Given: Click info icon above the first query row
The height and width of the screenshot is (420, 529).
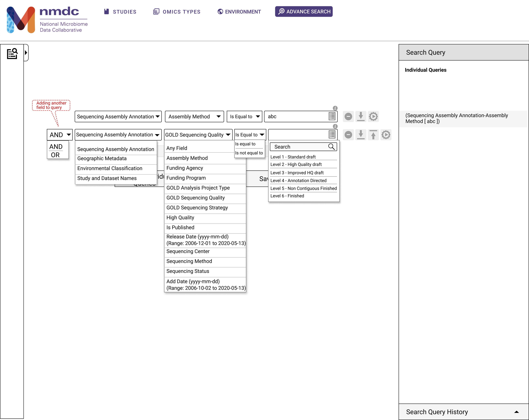Looking at the screenshot, I should pyautogui.click(x=335, y=108).
